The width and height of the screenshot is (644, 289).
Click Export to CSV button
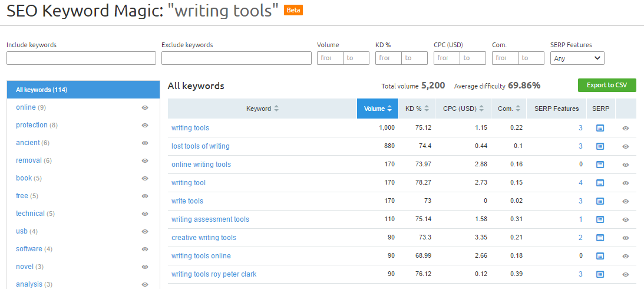(x=607, y=86)
